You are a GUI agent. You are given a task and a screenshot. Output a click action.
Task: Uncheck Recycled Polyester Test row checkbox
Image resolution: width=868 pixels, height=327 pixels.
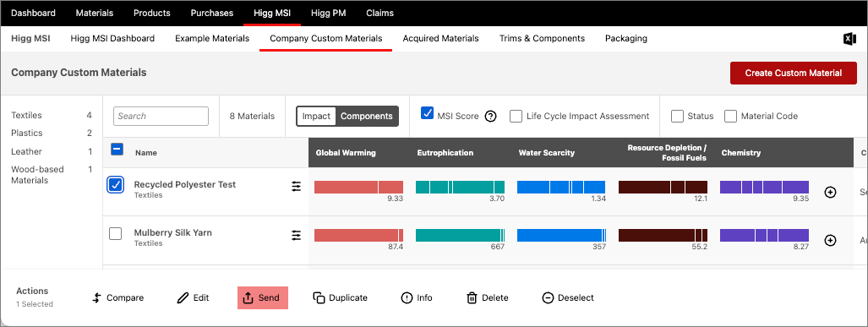115,185
